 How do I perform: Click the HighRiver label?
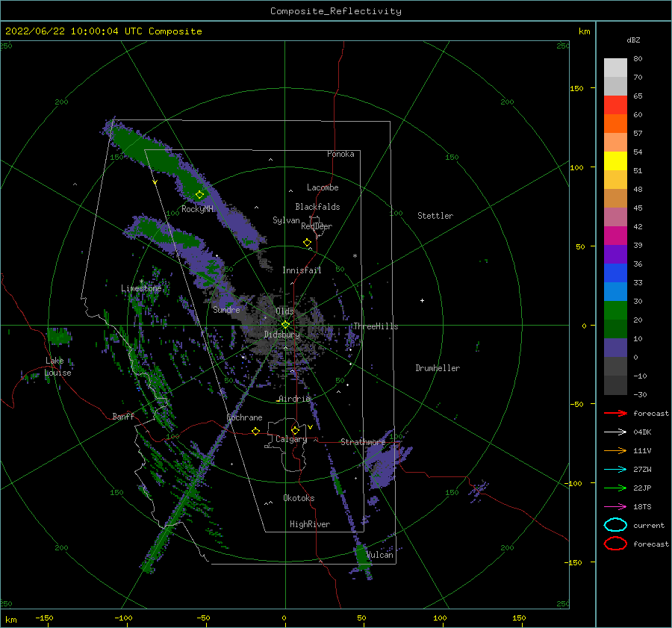click(310, 524)
